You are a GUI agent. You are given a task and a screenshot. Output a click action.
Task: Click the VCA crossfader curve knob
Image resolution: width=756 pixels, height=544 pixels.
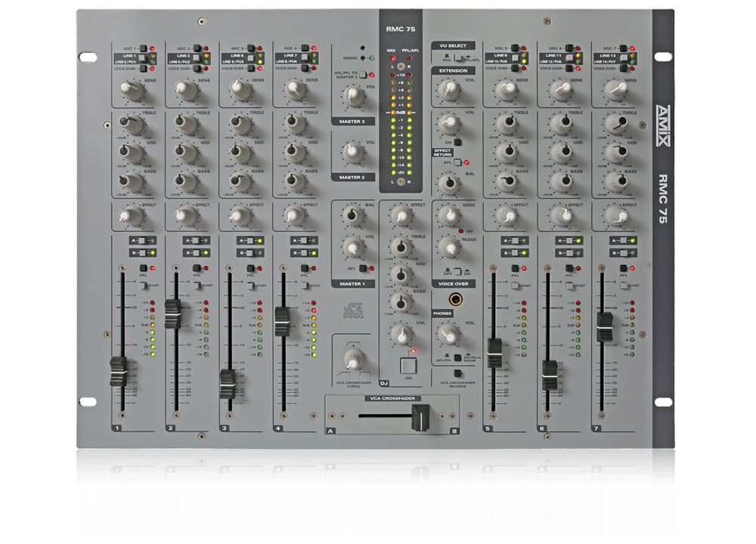(355, 360)
